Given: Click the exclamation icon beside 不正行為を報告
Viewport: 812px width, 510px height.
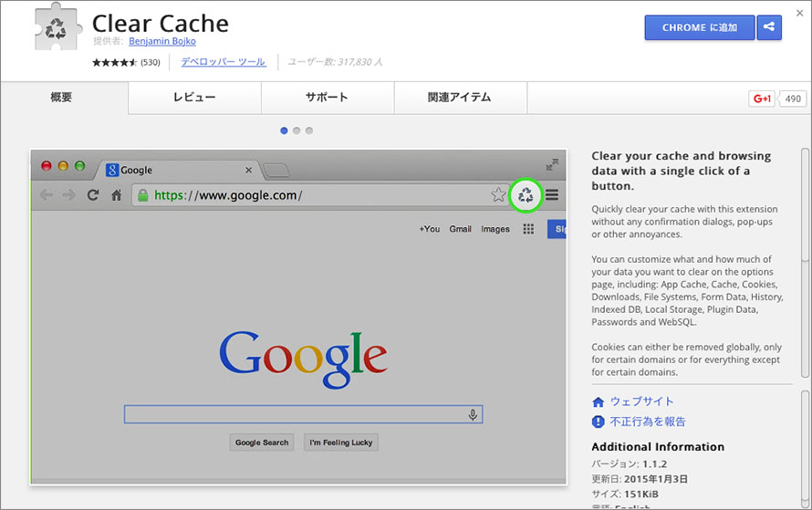Looking at the screenshot, I should pyautogui.click(x=599, y=422).
